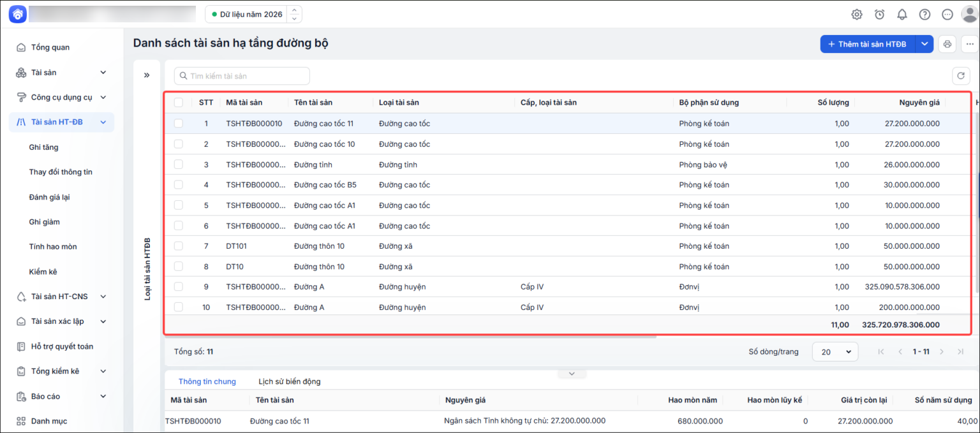Click Tài sản HT-ĐB road icon
980x433 pixels.
[x=21, y=122]
